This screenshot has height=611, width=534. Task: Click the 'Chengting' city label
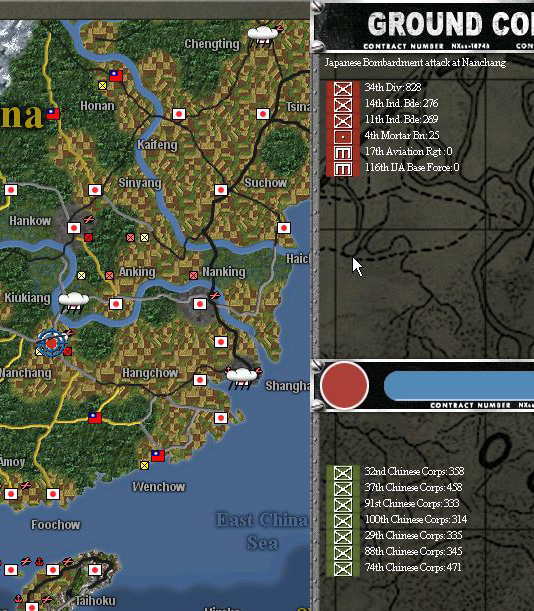[x=212, y=44]
